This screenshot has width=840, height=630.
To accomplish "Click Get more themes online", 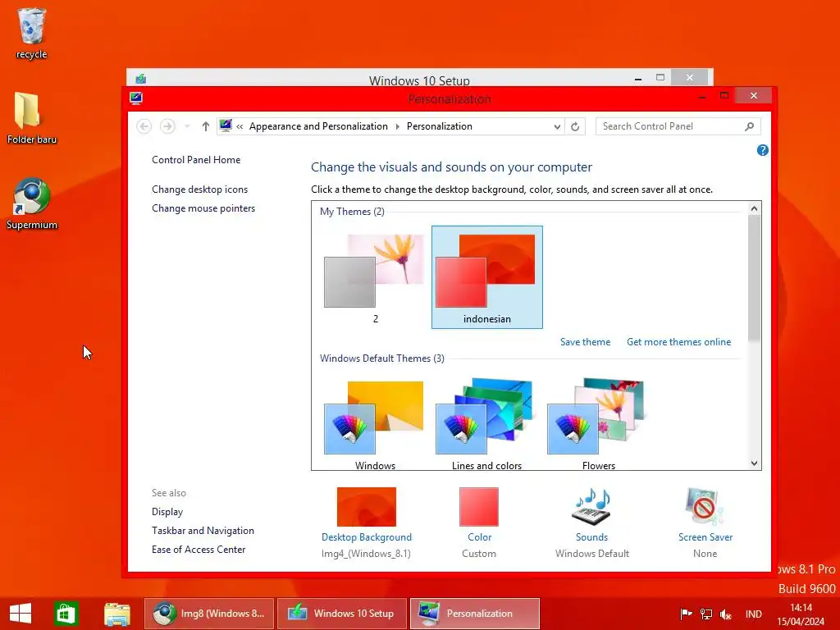I will 678,342.
